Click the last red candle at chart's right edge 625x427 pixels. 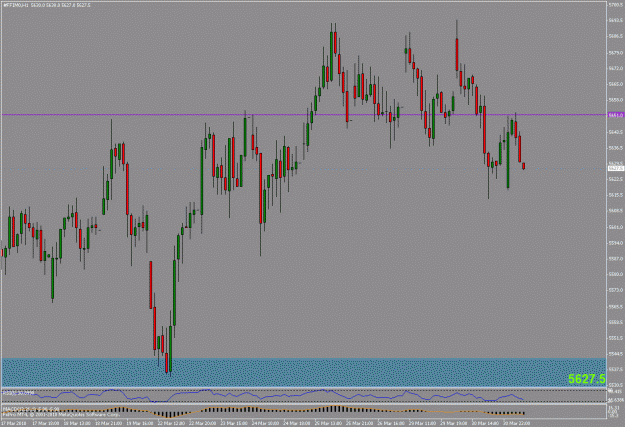524,166
